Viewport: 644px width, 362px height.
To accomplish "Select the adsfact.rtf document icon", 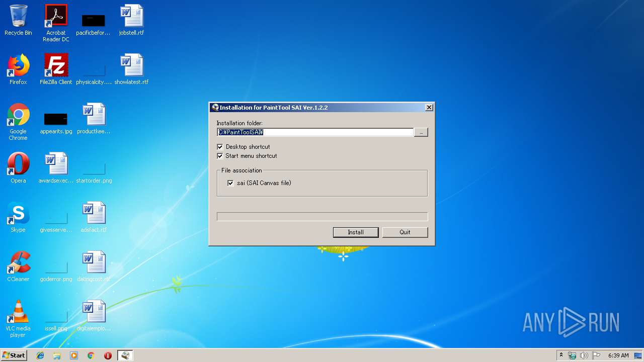I will pyautogui.click(x=94, y=217).
